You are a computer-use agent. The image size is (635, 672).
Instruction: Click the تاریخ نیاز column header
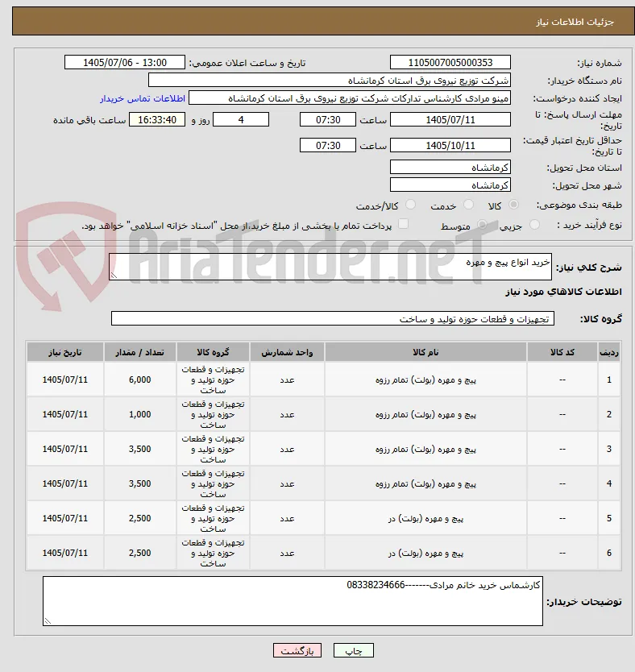pos(65,352)
